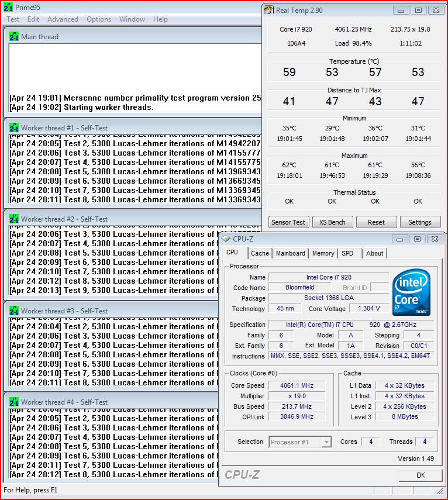
Task: Click the Core Speed value 4061.1 MHz
Action: 297,385
